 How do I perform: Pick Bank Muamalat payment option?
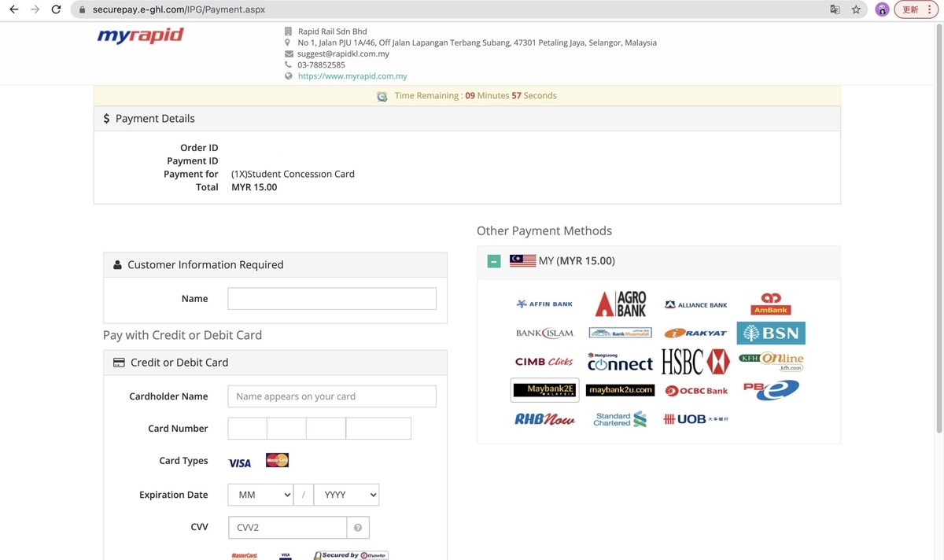point(620,333)
